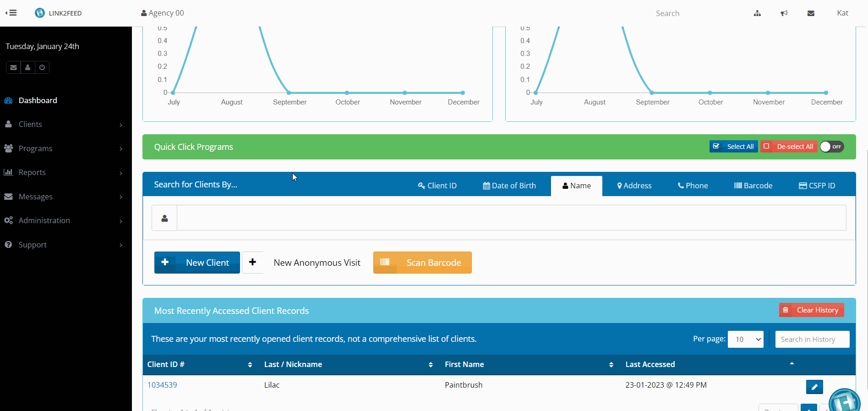Viewport: 868px width, 411px height.
Task: Open the organization hierarchy icon in header
Action: [757, 13]
